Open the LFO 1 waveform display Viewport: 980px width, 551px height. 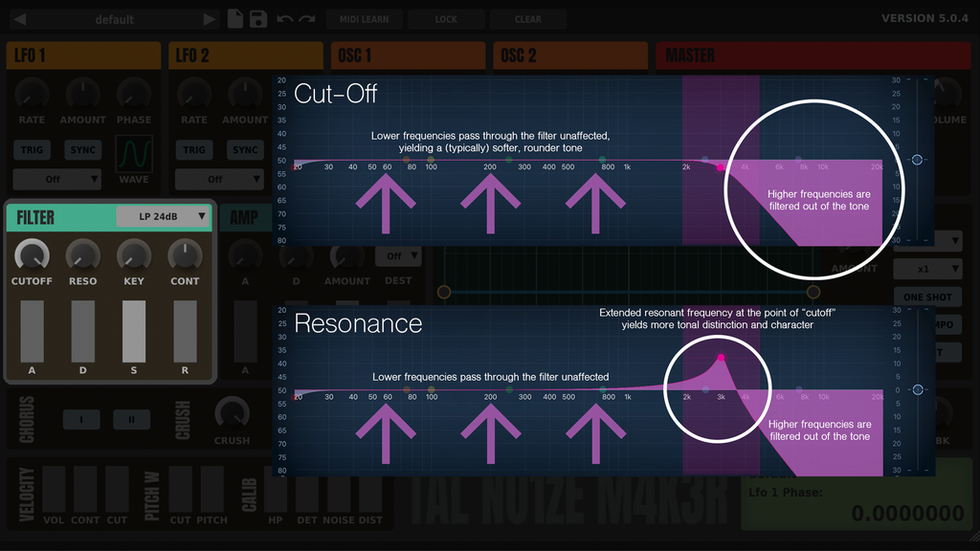coord(134,151)
